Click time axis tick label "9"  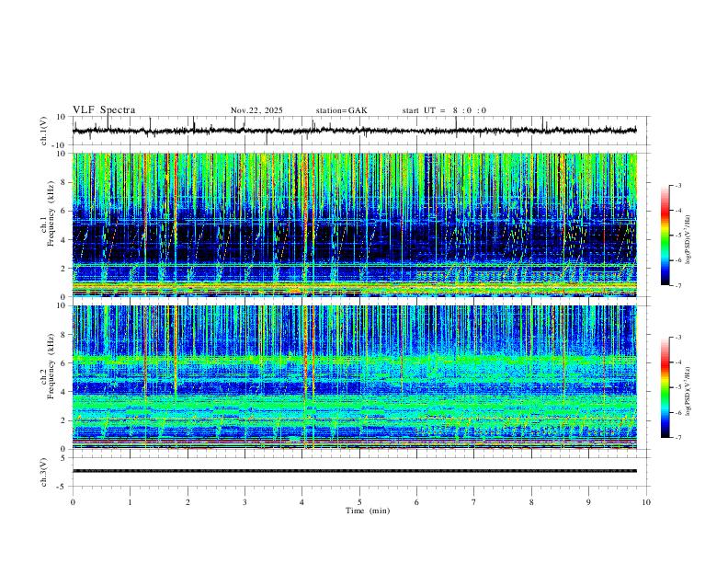coord(588,502)
